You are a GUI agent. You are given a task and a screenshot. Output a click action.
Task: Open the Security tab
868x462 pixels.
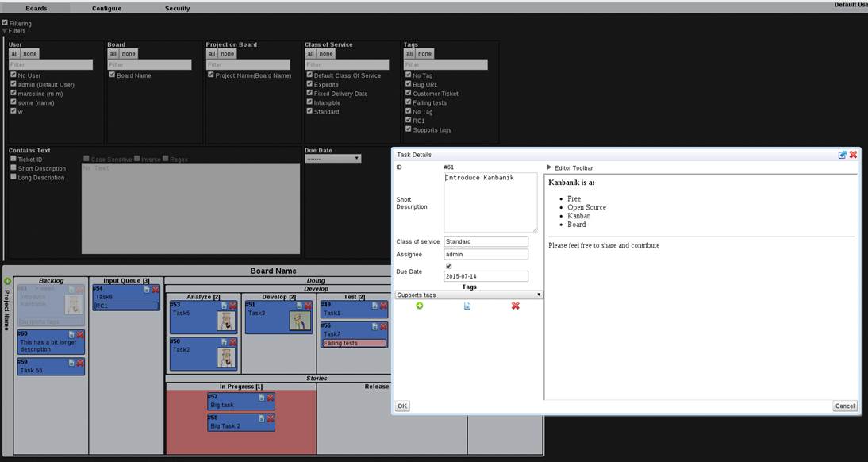[x=177, y=8]
